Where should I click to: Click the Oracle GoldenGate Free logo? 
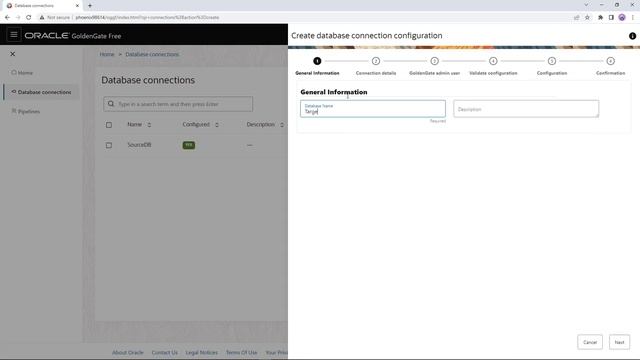(x=73, y=36)
